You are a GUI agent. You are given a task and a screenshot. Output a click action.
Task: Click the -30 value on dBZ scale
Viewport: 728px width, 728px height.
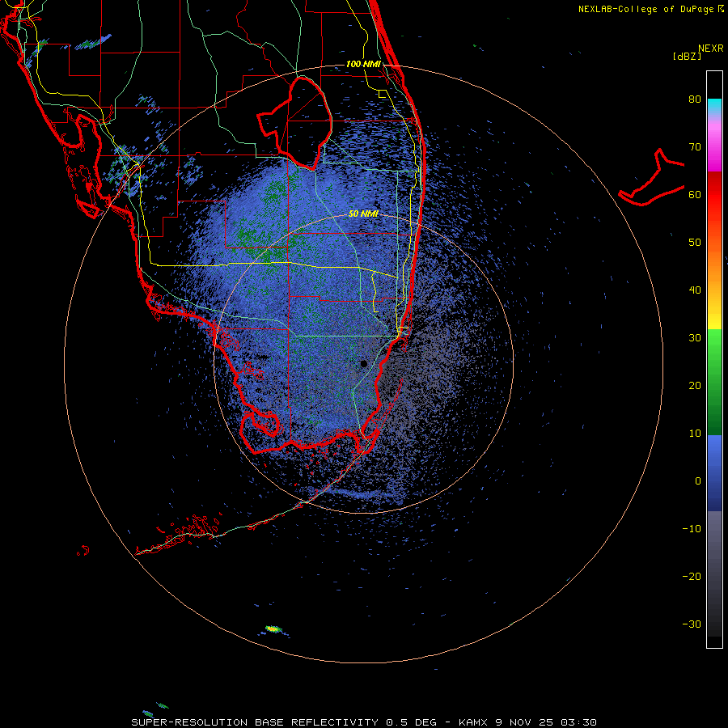pyautogui.click(x=692, y=624)
